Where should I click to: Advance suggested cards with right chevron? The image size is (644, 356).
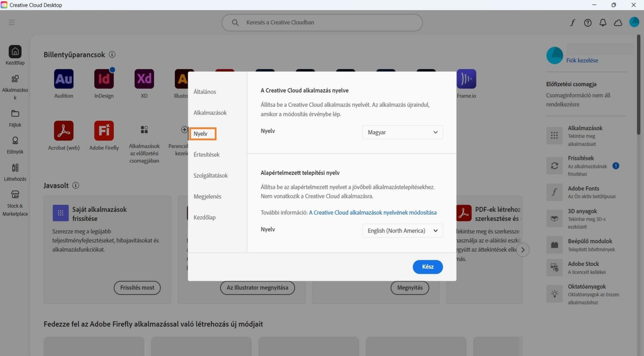click(x=523, y=250)
